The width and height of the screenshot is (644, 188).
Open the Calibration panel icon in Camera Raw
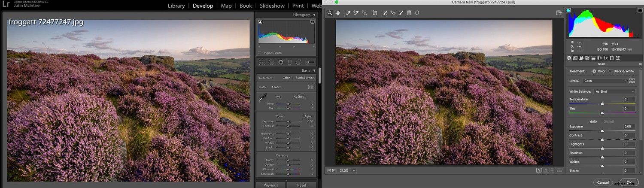coord(612,58)
